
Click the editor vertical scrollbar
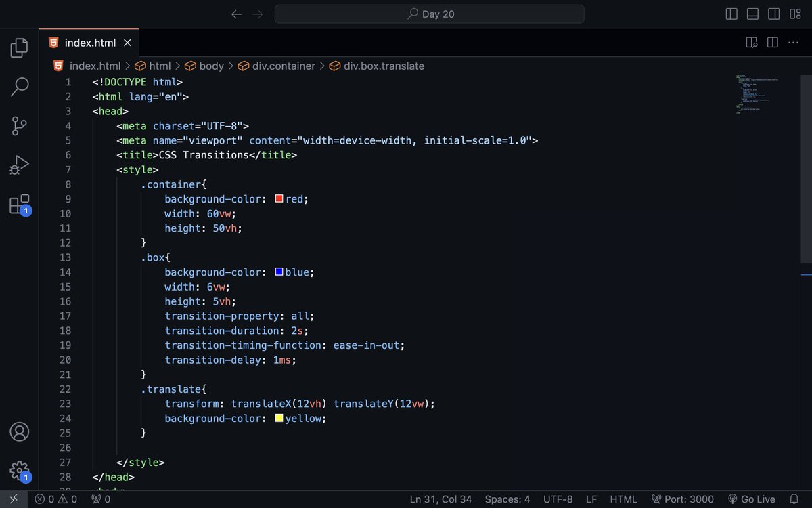click(807, 168)
